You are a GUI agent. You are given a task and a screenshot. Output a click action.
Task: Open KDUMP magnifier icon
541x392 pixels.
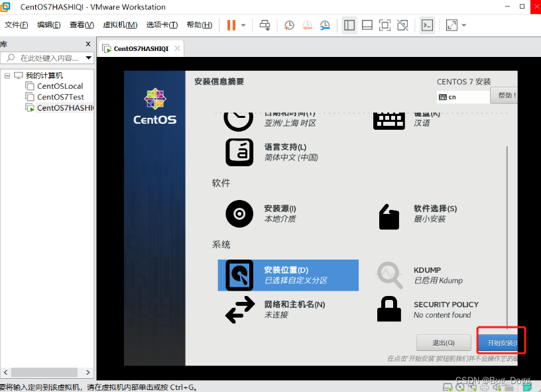pos(389,275)
